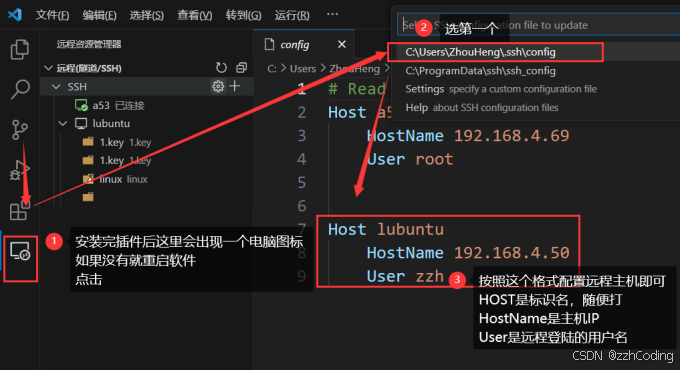Screen dimensions: 681x370
Task: Click line number 5 in the gutter
Action: click(x=302, y=183)
